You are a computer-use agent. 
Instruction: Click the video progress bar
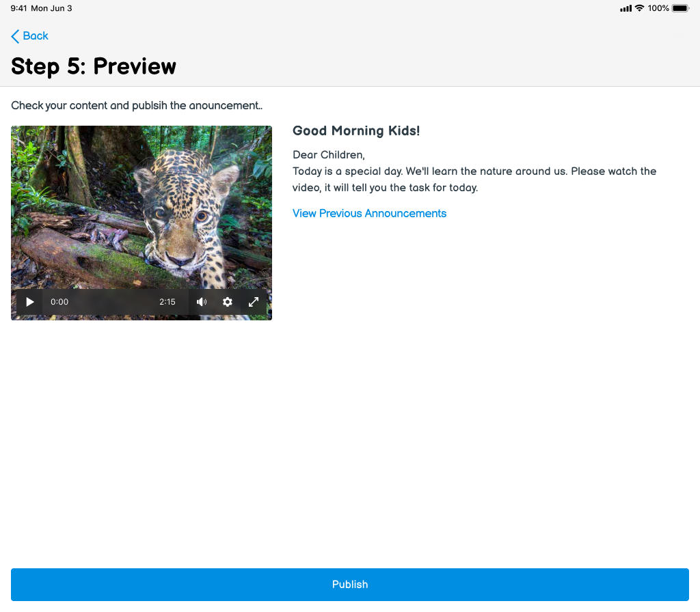coord(114,302)
